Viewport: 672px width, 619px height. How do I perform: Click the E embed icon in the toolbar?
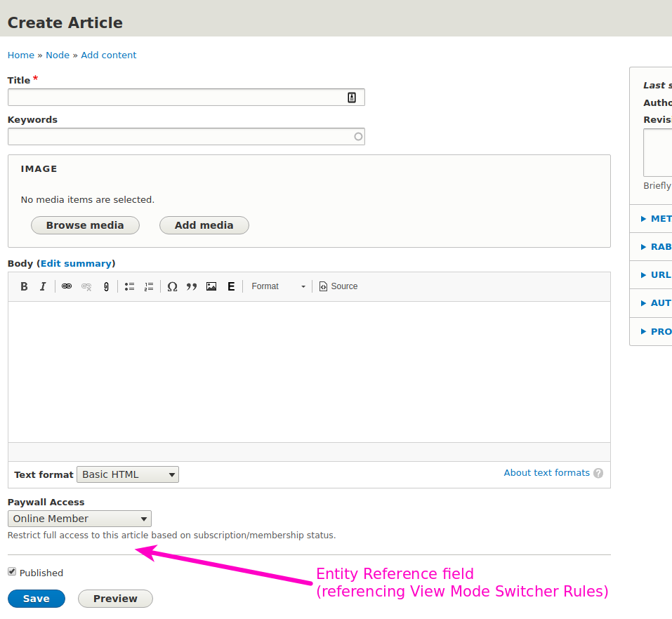click(x=231, y=286)
